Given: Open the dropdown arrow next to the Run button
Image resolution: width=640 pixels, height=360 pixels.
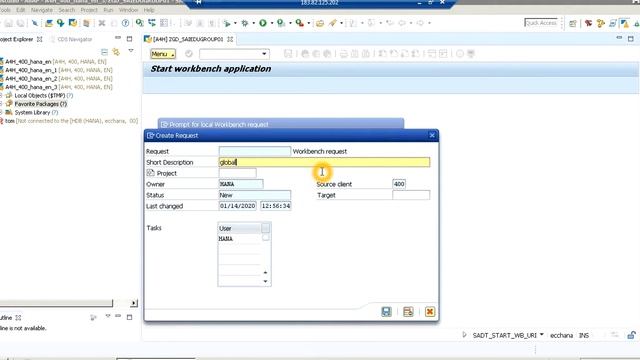Looking at the screenshot, I should [272, 23].
